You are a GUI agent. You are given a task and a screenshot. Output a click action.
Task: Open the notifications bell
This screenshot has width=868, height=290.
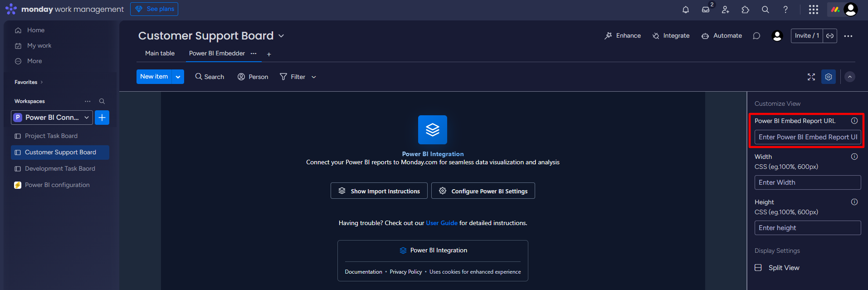(x=686, y=10)
